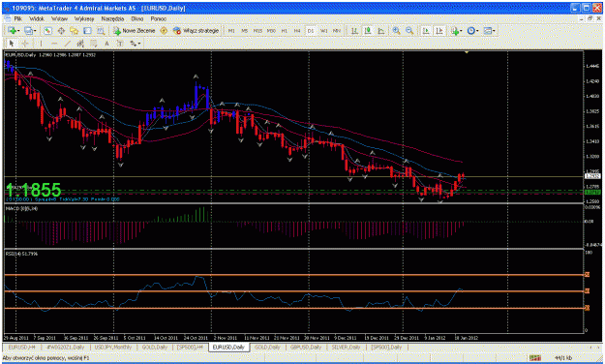Switch to the USDJPY,Monthly chart tab

tap(112, 347)
